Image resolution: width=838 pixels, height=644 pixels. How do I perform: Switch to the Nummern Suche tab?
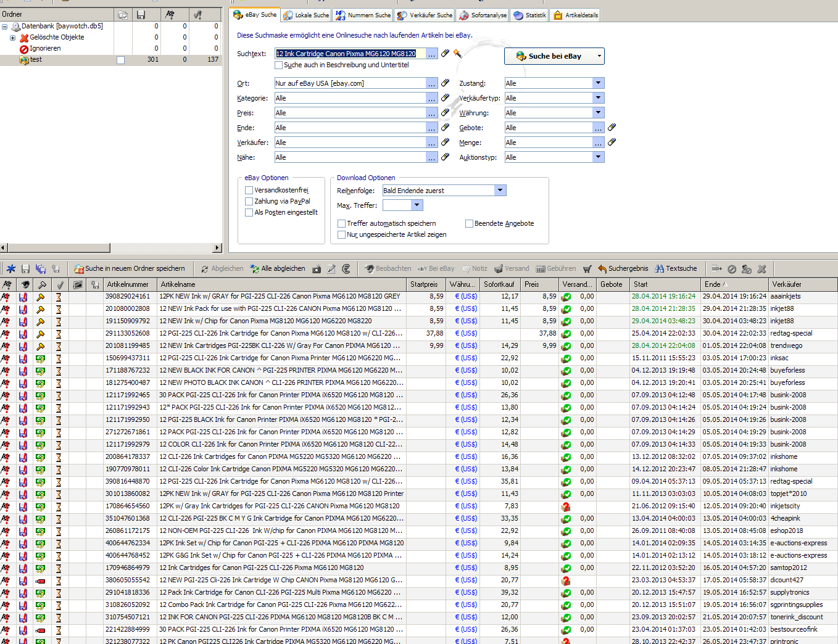(x=363, y=15)
